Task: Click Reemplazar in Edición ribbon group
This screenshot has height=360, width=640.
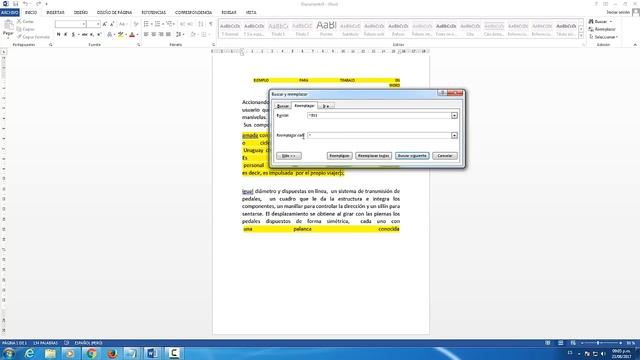Action: tap(602, 29)
